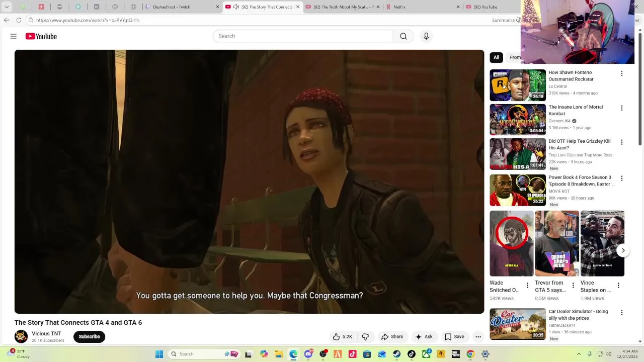Screen dimensions: 644x362
Task: Mute the playing tab via speaker icon
Action: click(x=236, y=7)
